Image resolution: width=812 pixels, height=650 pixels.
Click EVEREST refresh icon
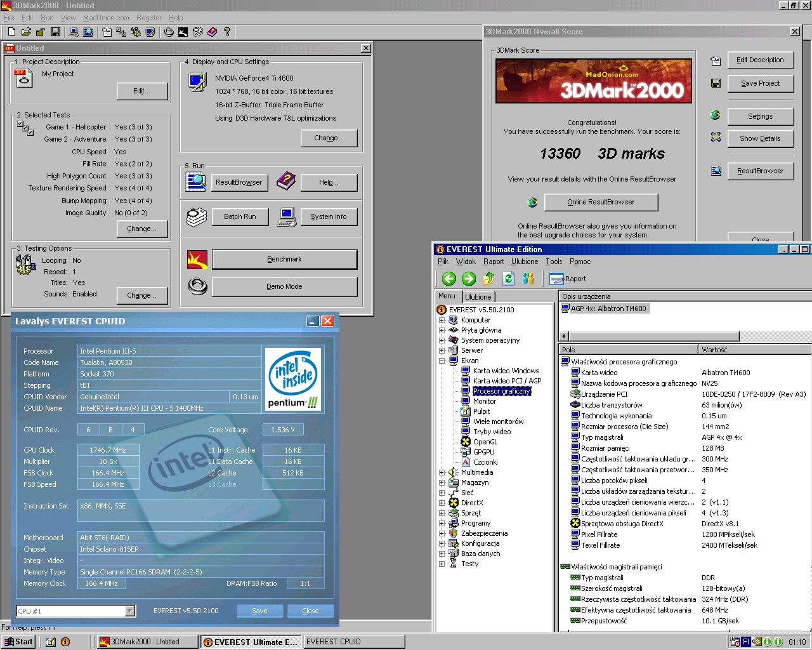pyautogui.click(x=508, y=279)
